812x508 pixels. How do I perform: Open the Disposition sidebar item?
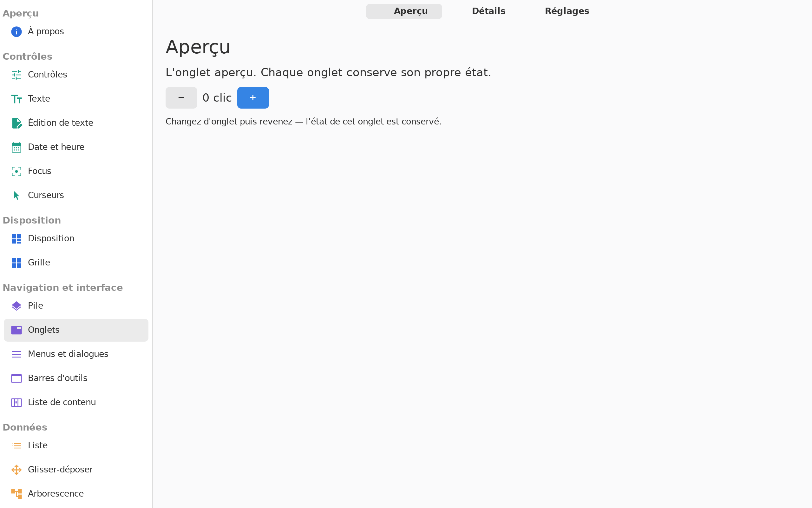pos(76,238)
